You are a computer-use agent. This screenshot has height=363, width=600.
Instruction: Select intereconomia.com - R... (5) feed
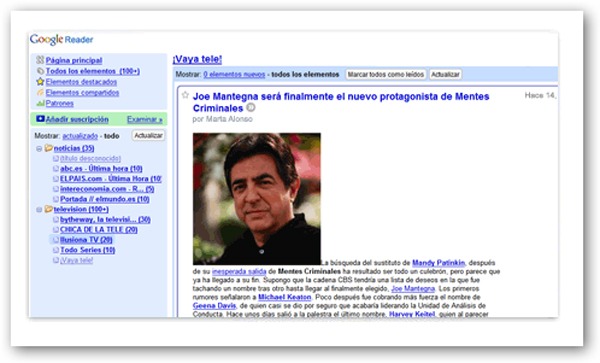point(107,189)
